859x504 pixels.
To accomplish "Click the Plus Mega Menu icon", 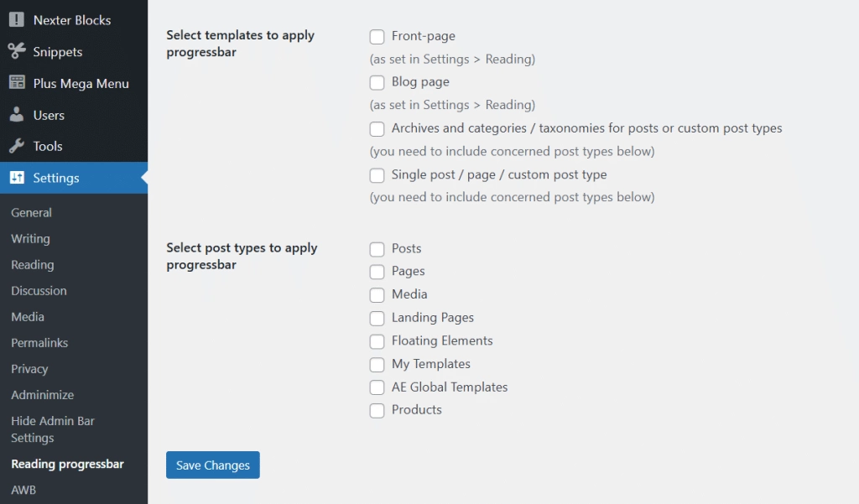I will 17,83.
